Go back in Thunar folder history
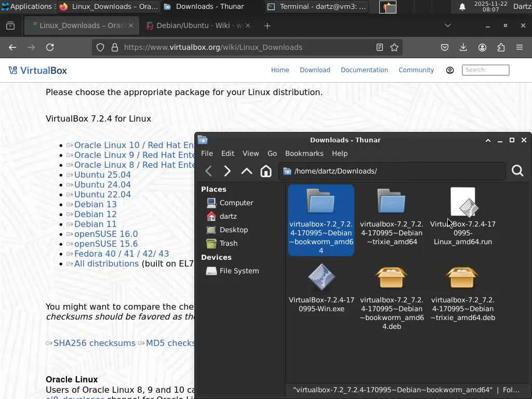 (x=209, y=171)
